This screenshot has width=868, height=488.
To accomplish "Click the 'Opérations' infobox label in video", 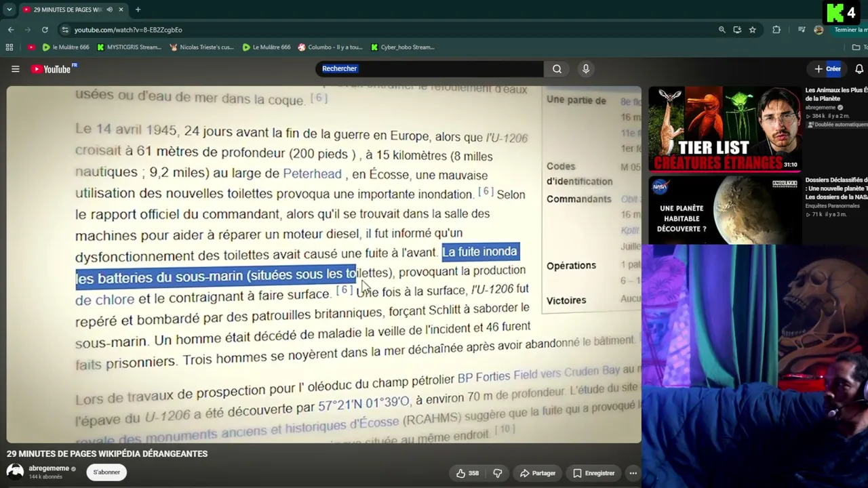I will (571, 266).
